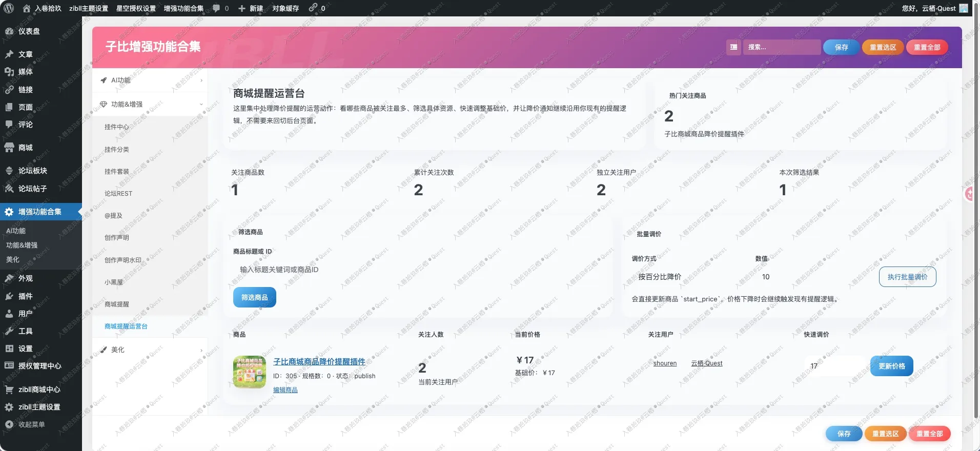
Task: Click the plus 新建 icon
Action: (242, 8)
